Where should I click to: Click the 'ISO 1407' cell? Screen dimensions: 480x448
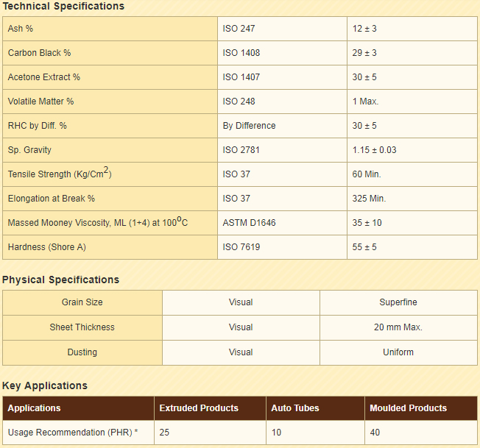click(x=282, y=77)
